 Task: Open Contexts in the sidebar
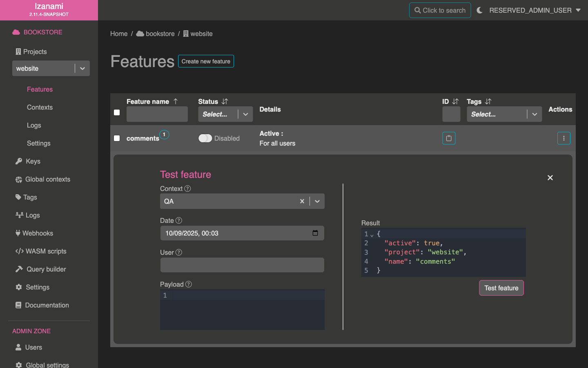pyautogui.click(x=40, y=107)
